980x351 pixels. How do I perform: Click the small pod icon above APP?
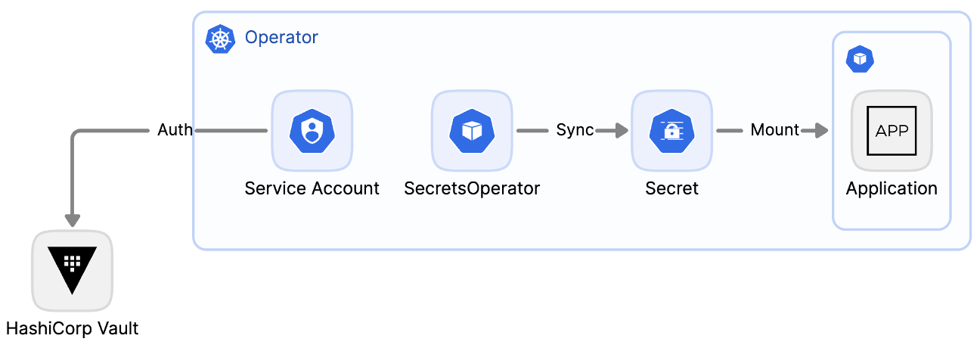[860, 59]
